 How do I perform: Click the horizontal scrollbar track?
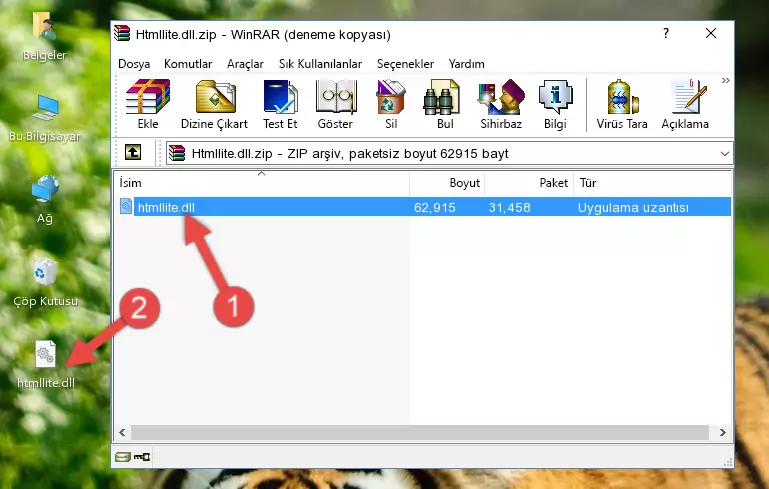(x=420, y=433)
